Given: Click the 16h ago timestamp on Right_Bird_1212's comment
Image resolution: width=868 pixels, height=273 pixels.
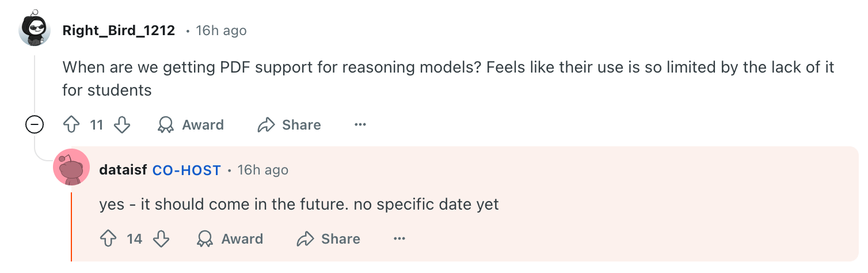Looking at the screenshot, I should coord(221,31).
